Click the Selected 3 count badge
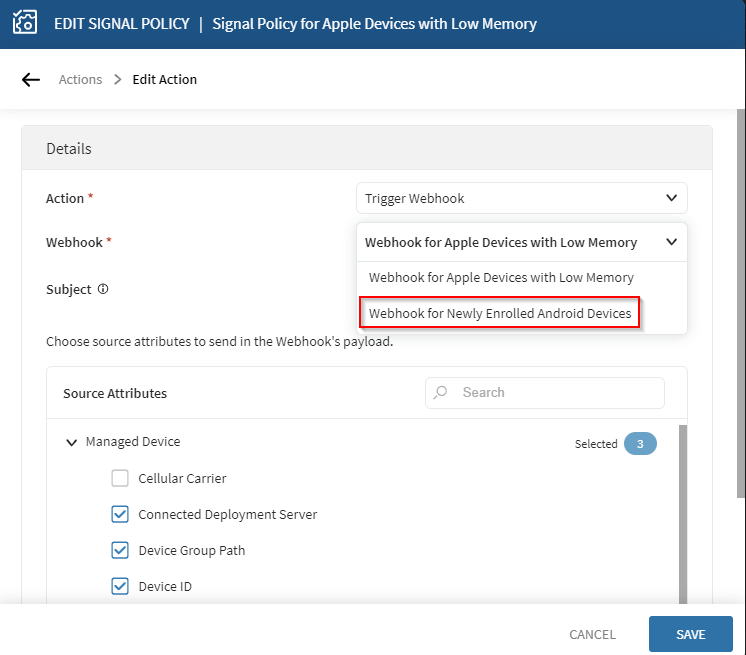 [x=640, y=444]
